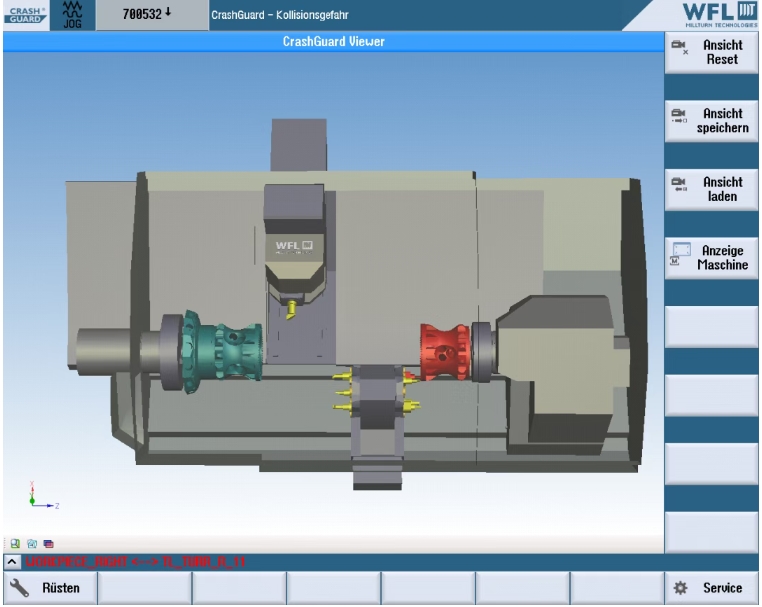
Task: Expand the collision message list arrow
Action: click(12, 562)
